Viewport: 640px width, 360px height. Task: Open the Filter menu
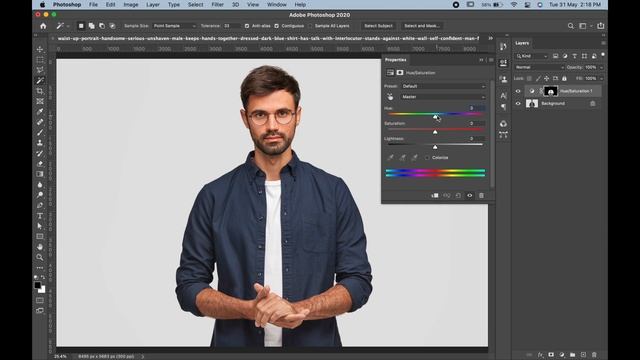217,4
